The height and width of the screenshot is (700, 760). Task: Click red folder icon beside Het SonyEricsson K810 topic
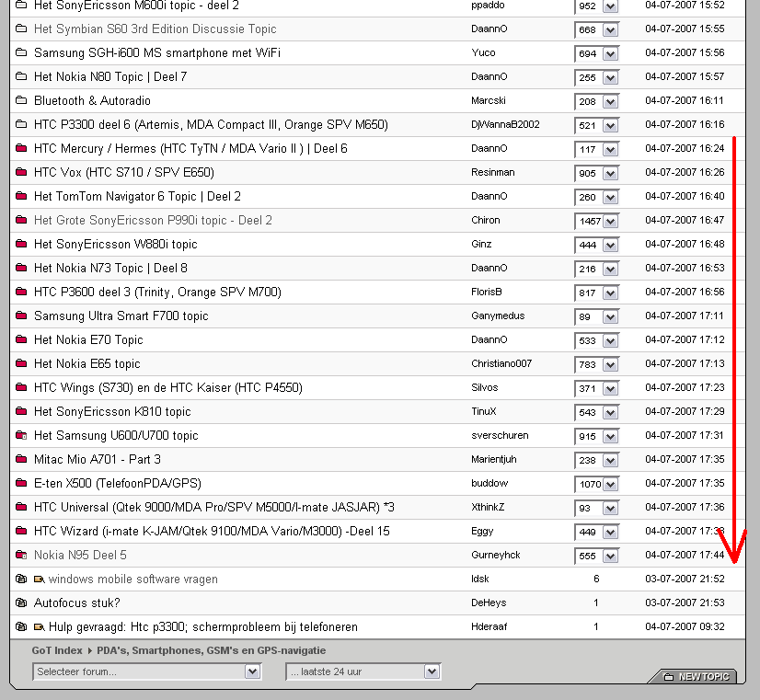(21, 411)
